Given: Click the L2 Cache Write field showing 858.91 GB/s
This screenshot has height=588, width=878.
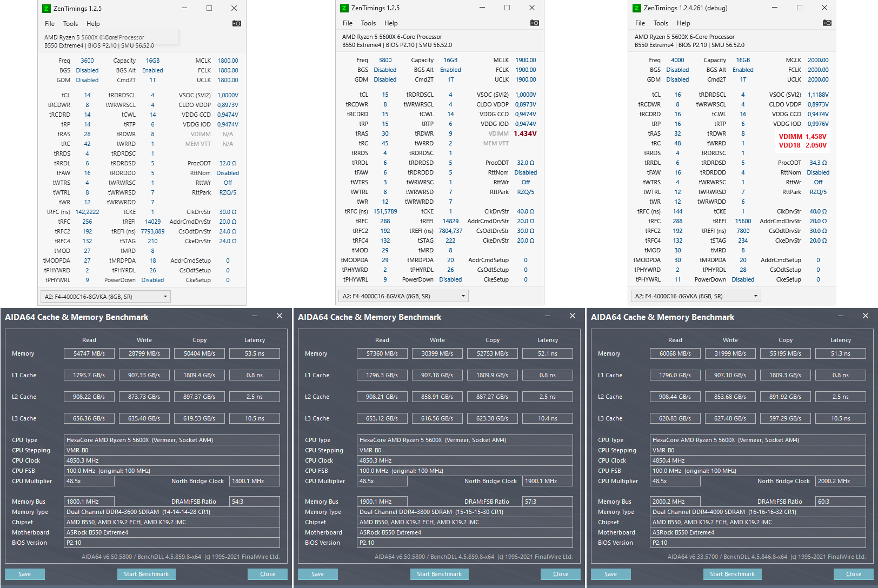Looking at the screenshot, I should click(x=437, y=397).
